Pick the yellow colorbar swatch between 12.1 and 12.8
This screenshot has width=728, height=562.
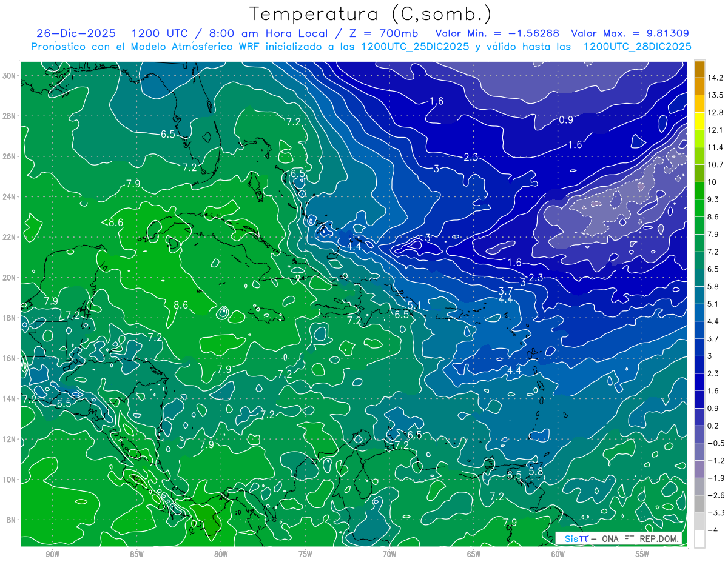tap(699, 121)
